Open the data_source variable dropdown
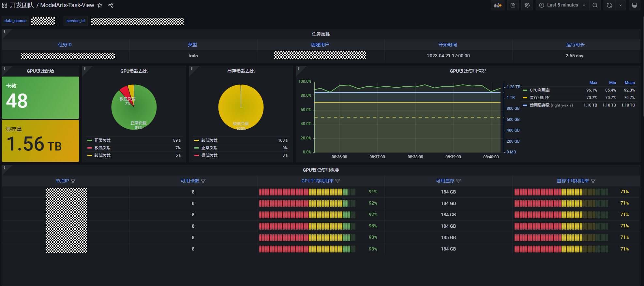This screenshot has height=286, width=644. click(x=43, y=21)
